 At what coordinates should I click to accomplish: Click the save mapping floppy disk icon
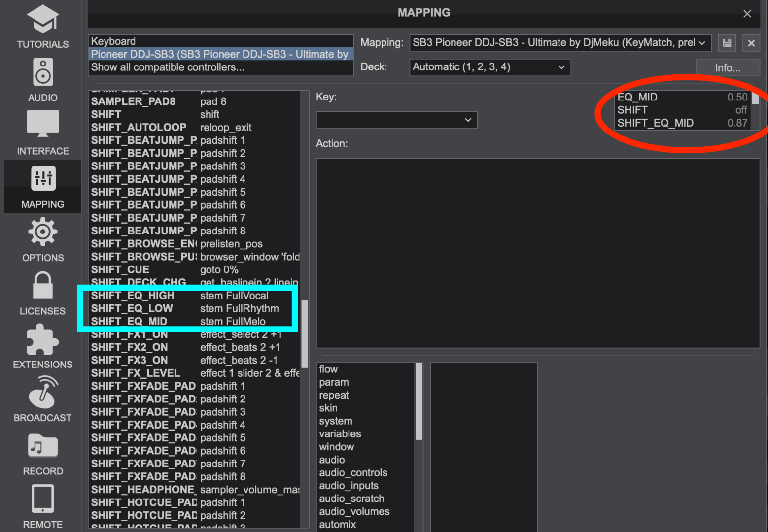727,43
